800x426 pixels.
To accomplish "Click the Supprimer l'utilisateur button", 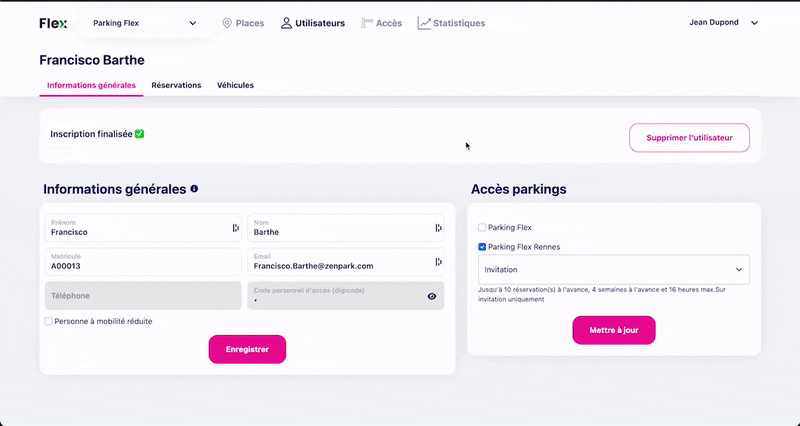I will pyautogui.click(x=689, y=138).
